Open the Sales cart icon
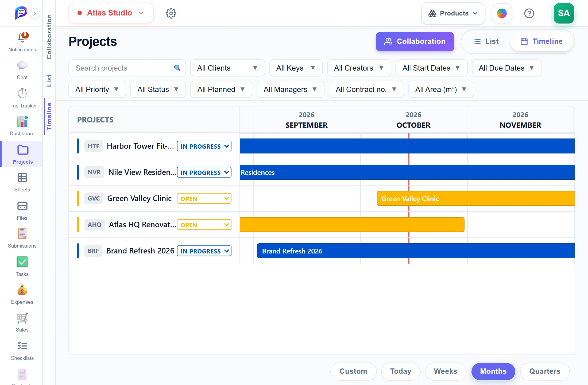Image resolution: width=588 pixels, height=385 pixels. (x=22, y=318)
